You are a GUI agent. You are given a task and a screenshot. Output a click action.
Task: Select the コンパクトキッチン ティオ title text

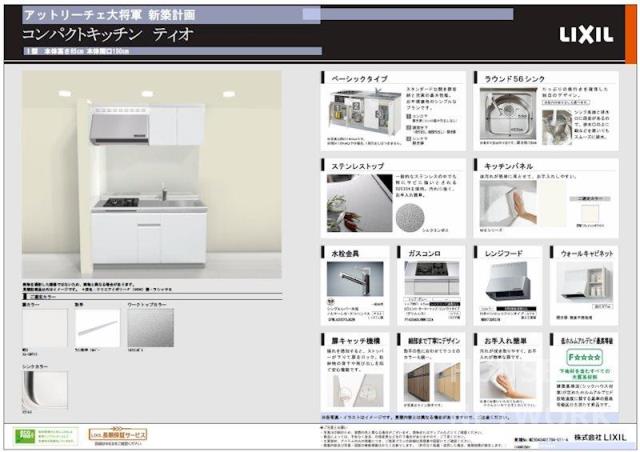107,34
